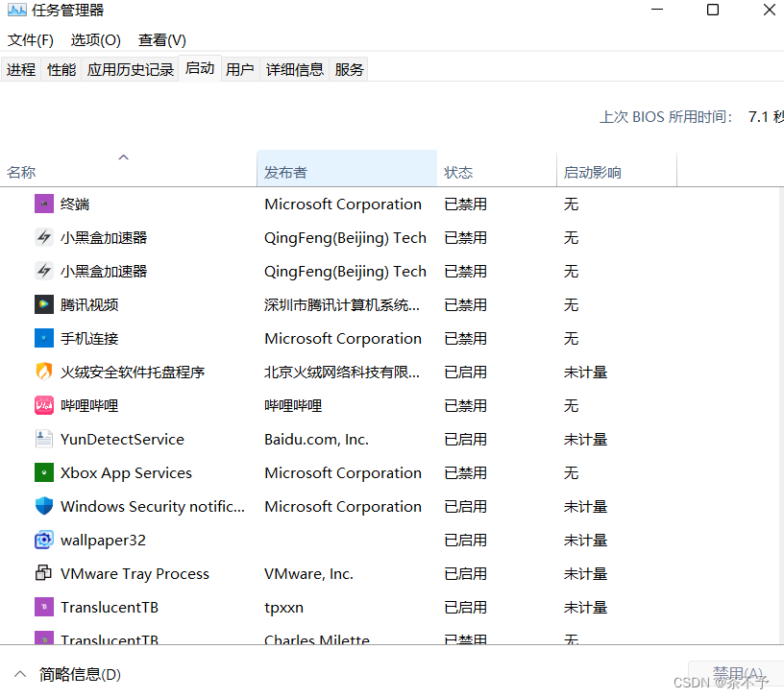
Task: Click the Windows Security notification shield icon
Action: (x=44, y=506)
